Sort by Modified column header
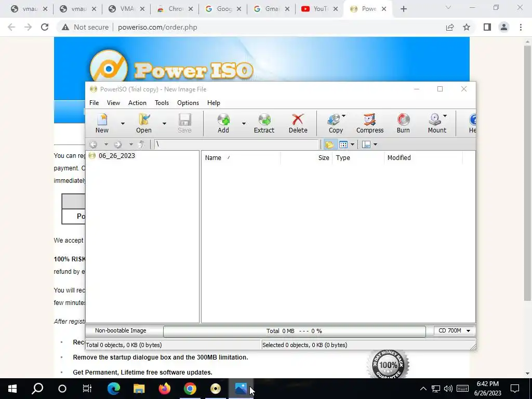Screen dimensions: 532x399 (x=423, y=158)
